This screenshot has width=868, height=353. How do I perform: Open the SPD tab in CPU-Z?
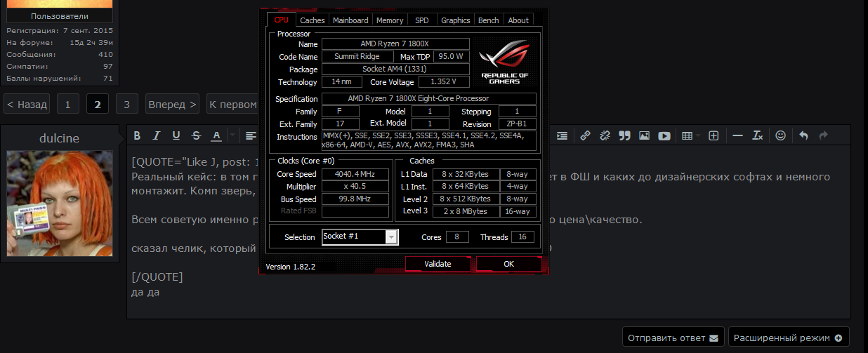click(422, 20)
